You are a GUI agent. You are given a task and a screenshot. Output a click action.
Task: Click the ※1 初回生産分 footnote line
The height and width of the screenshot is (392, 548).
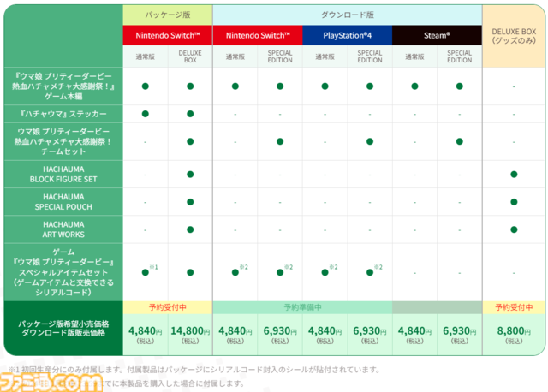[194, 370]
